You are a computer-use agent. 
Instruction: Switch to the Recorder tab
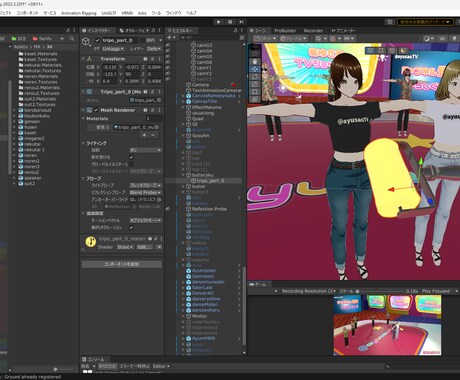click(x=313, y=30)
